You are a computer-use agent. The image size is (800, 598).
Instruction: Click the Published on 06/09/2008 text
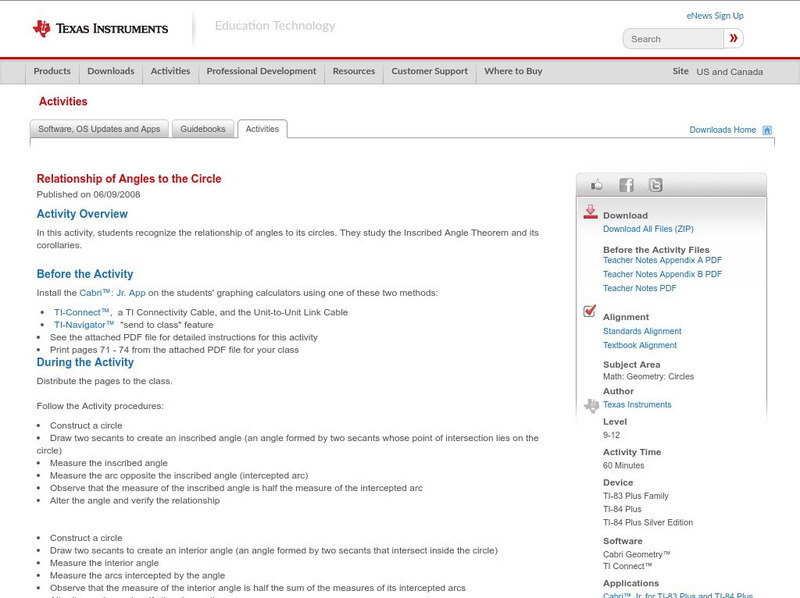88,194
